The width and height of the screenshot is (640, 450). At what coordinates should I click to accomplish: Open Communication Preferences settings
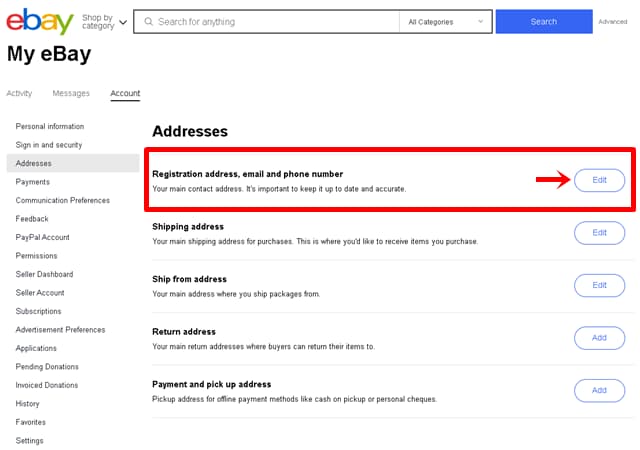(x=63, y=201)
